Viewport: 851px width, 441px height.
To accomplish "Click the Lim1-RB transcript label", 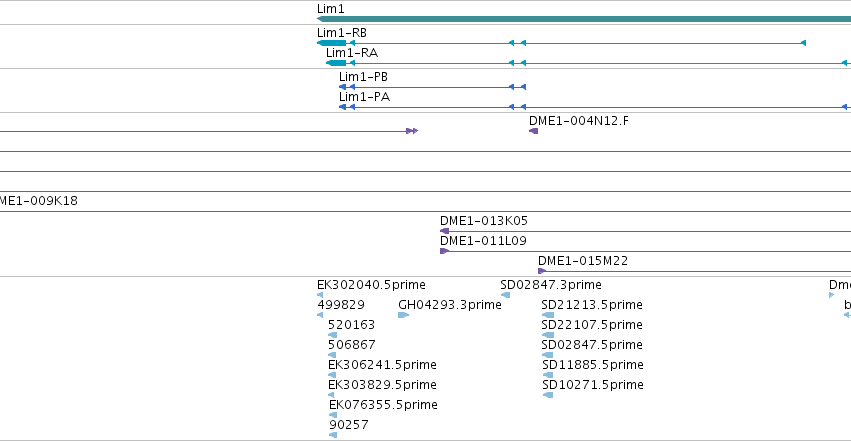I will click(x=342, y=33).
